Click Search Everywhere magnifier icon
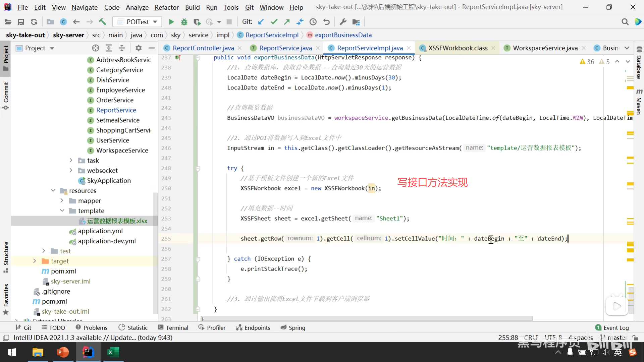This screenshot has height=362, width=644. [625, 22]
